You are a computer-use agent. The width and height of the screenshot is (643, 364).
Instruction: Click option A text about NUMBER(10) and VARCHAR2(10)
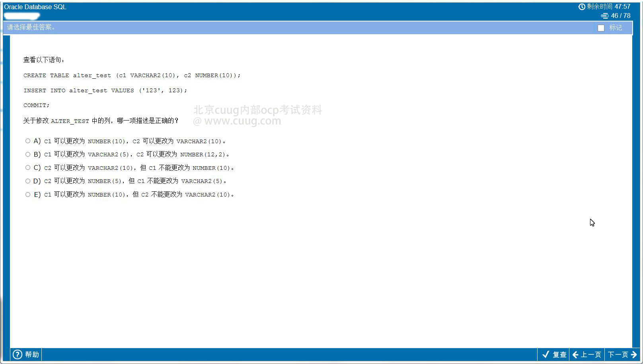click(135, 141)
